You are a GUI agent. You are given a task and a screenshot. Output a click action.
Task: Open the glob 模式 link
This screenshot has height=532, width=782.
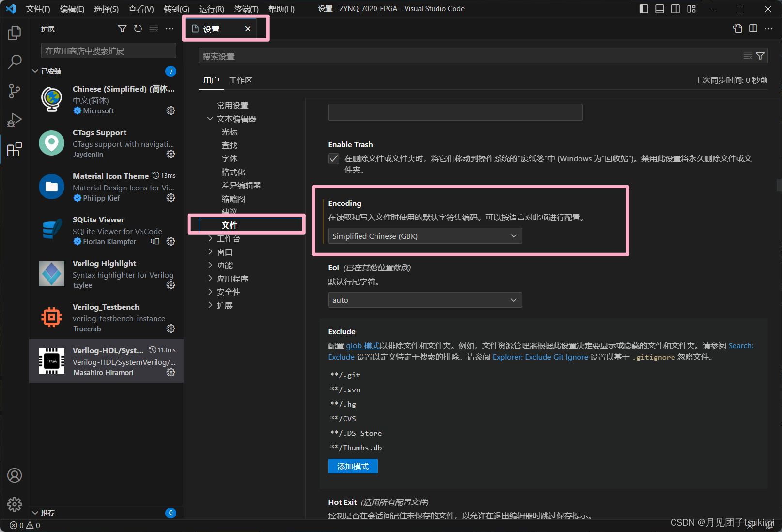[362, 345]
